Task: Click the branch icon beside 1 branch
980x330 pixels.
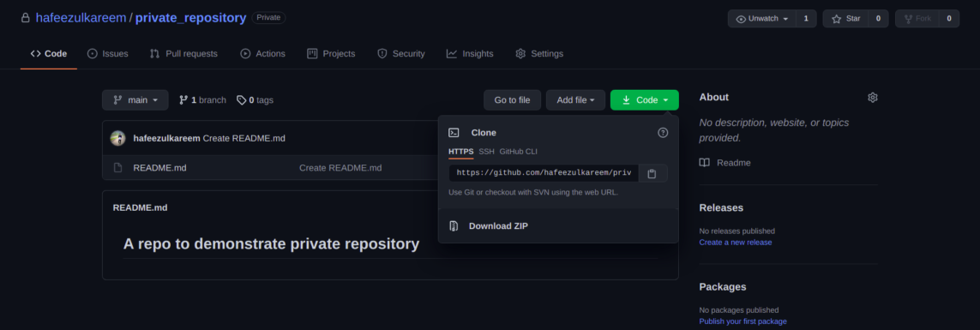Action: coord(183,100)
